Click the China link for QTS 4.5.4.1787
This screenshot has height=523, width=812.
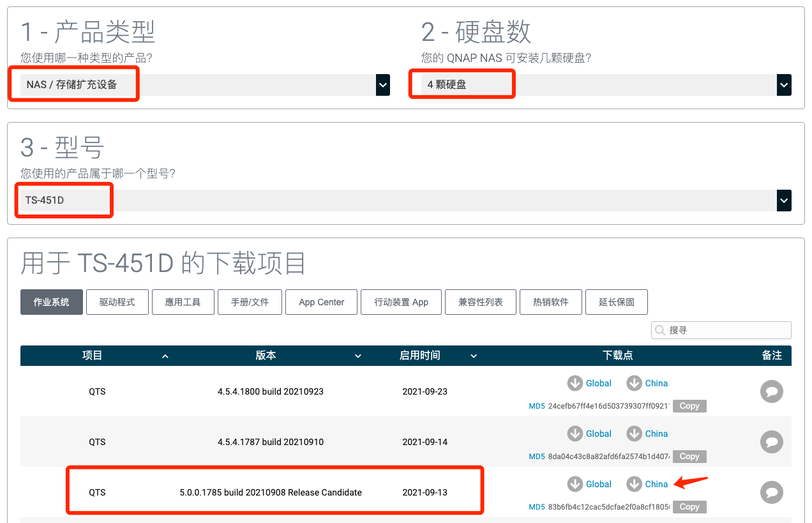[656, 434]
